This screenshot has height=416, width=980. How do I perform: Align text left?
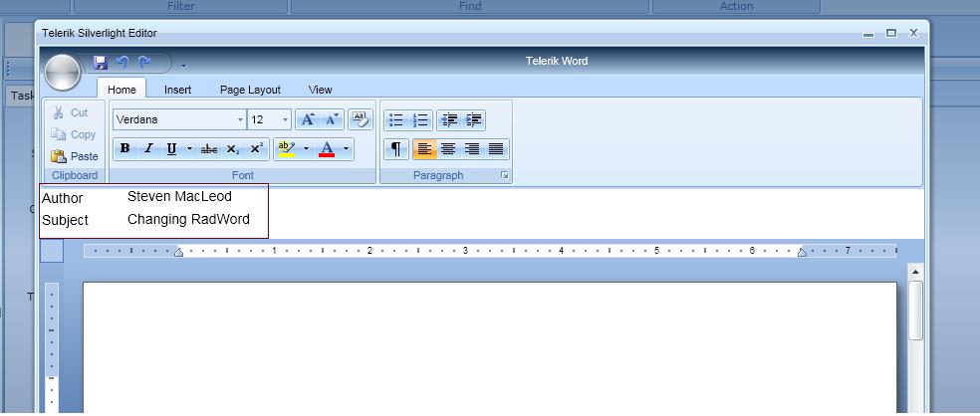(x=425, y=148)
